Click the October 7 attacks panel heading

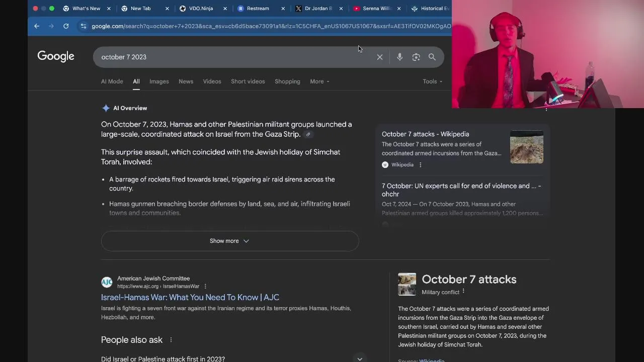(469, 280)
